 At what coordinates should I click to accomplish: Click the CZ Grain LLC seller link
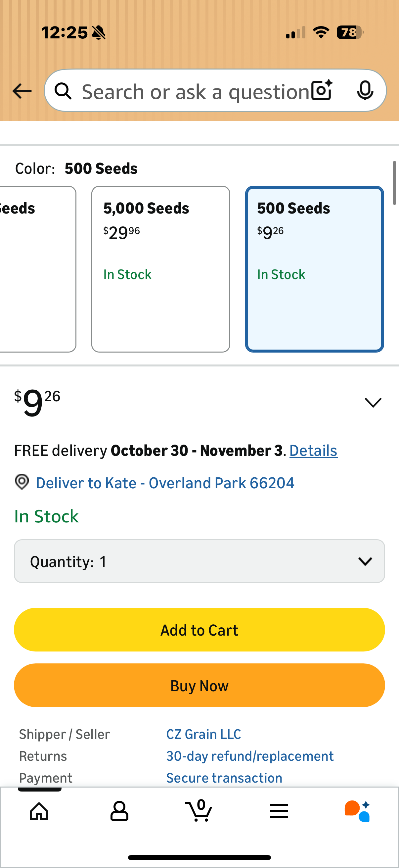tap(204, 734)
